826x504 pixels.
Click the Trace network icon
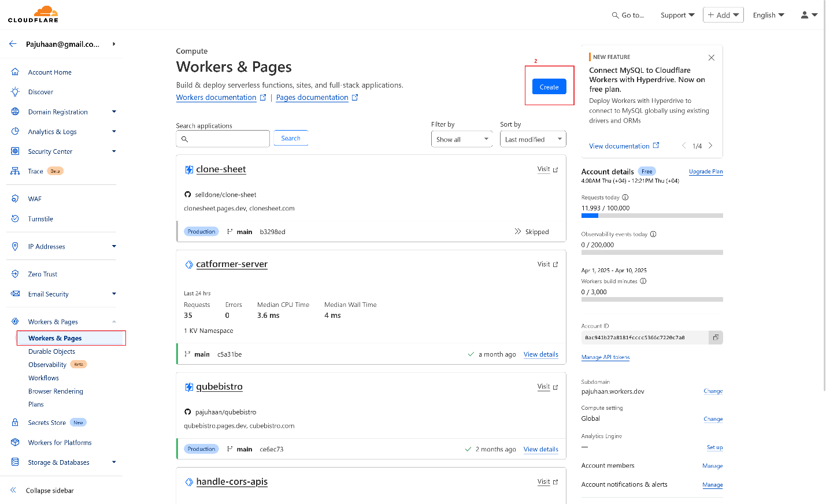tap(15, 171)
